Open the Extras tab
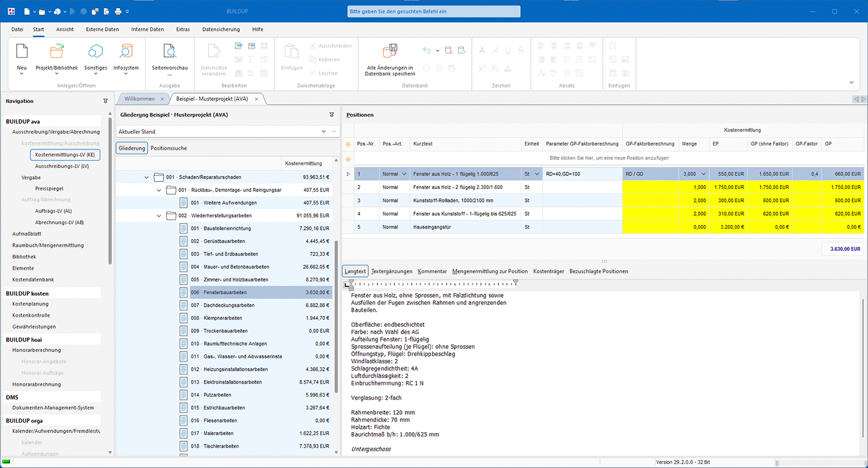The image size is (868, 468). click(x=183, y=29)
